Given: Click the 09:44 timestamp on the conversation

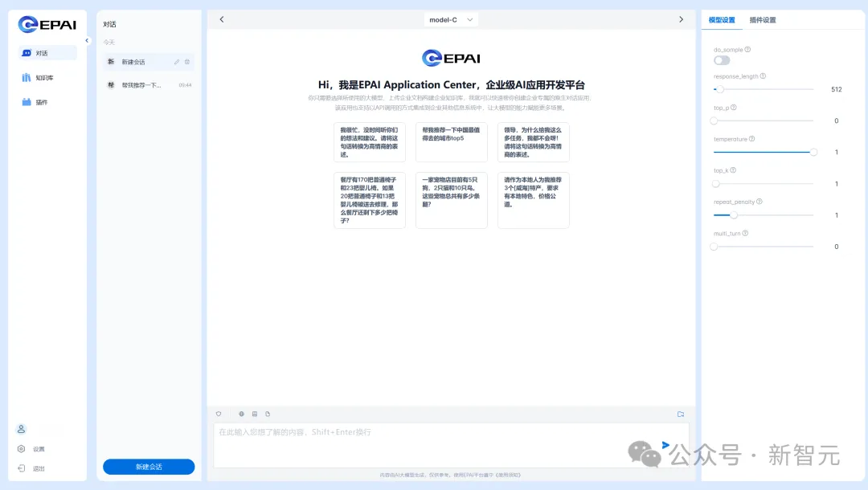Looking at the screenshot, I should coord(185,85).
